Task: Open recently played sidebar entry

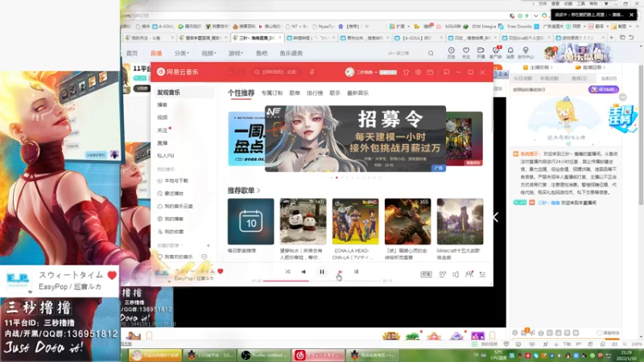Action: tap(171, 193)
